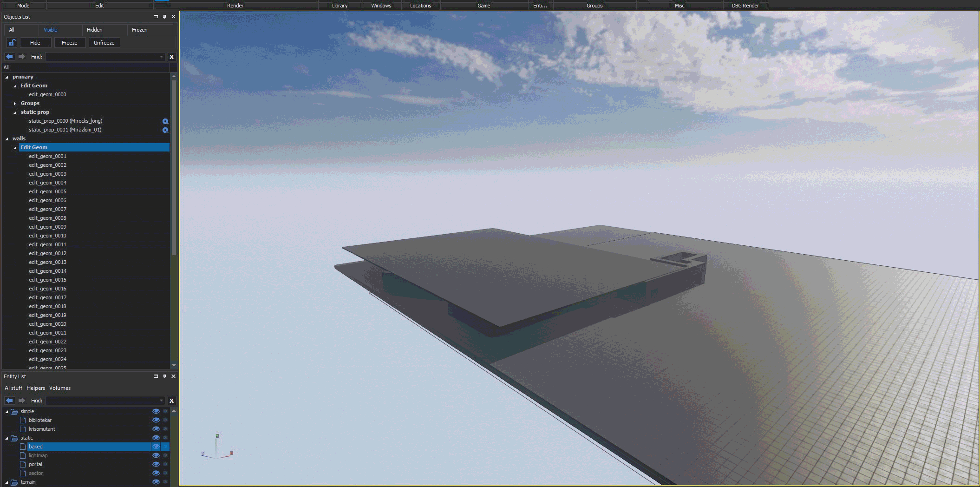Open the Windows menu in the top bar
Image resolution: width=980 pixels, height=487 pixels.
[x=381, y=5]
